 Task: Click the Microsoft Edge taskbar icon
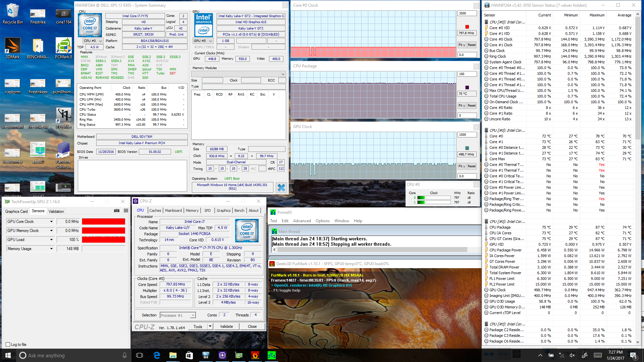coord(157,355)
